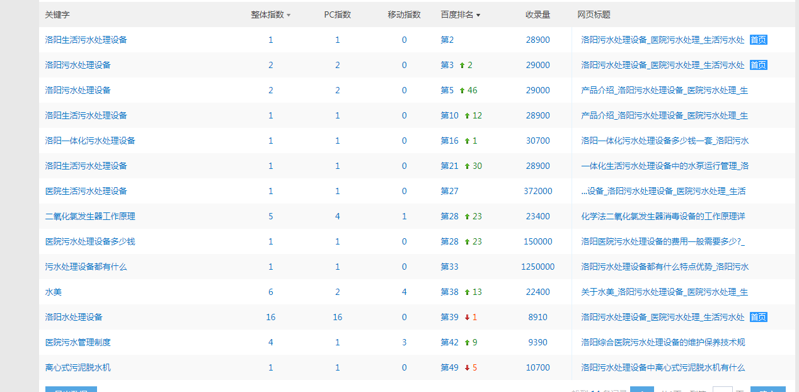Click the 首页 badge in rank 第3 row
Image resolution: width=799 pixels, height=392 pixels.
point(758,65)
